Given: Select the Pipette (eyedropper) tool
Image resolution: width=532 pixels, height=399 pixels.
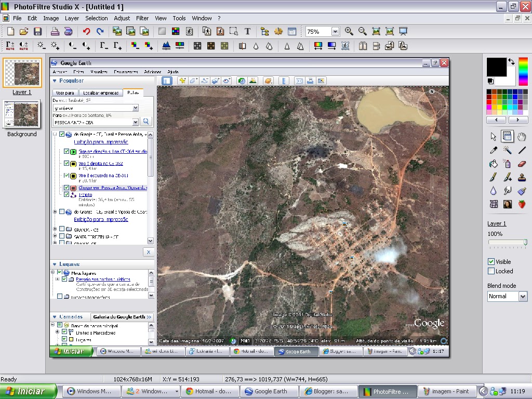Looking at the screenshot, I should (494, 150).
